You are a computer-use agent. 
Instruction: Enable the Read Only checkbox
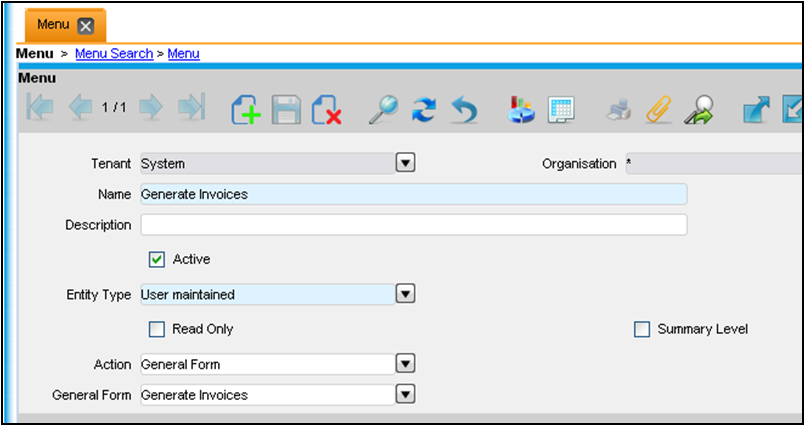click(157, 329)
